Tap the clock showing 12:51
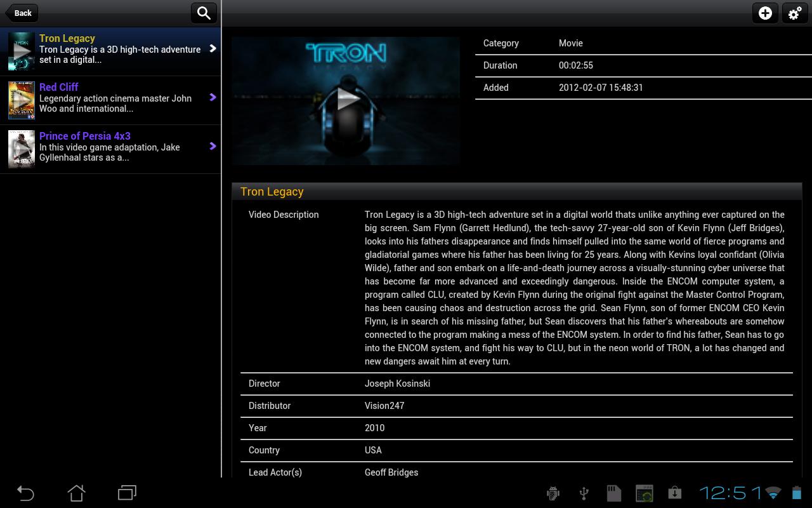812x508 pixels. point(731,493)
